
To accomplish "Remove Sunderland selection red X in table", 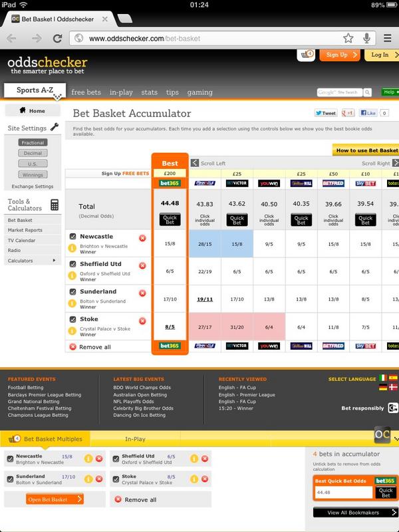I will click(x=142, y=293).
